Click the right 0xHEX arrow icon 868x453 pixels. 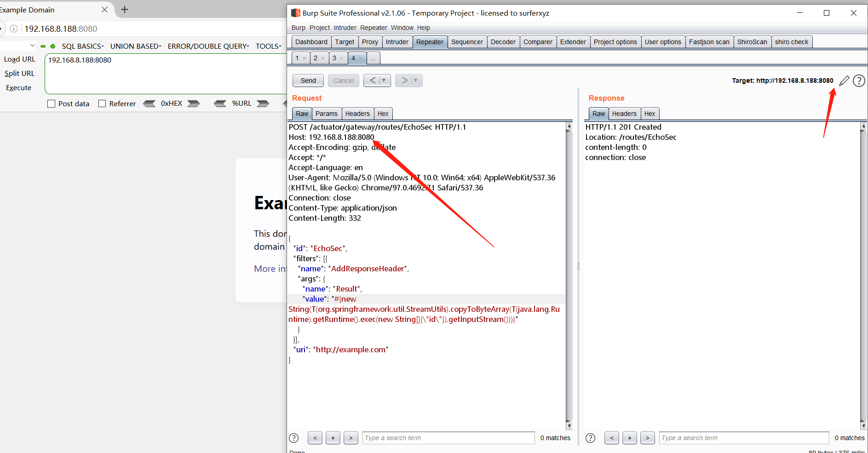(x=194, y=103)
